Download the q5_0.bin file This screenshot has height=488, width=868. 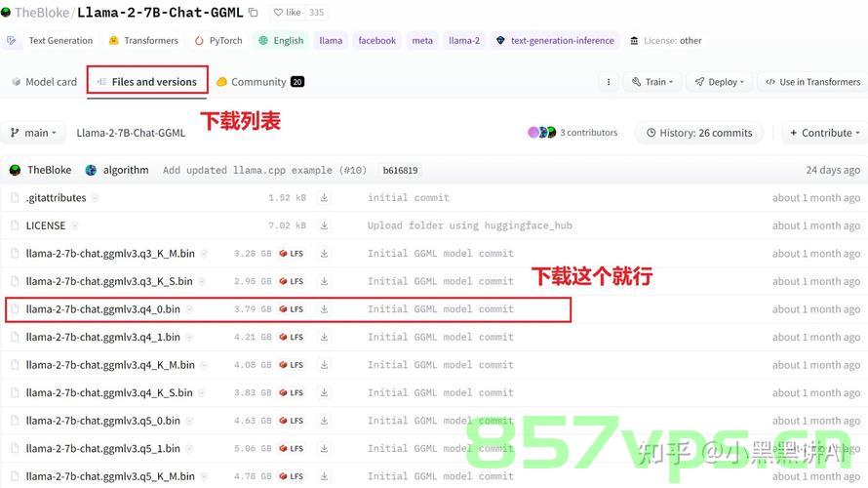click(x=325, y=421)
